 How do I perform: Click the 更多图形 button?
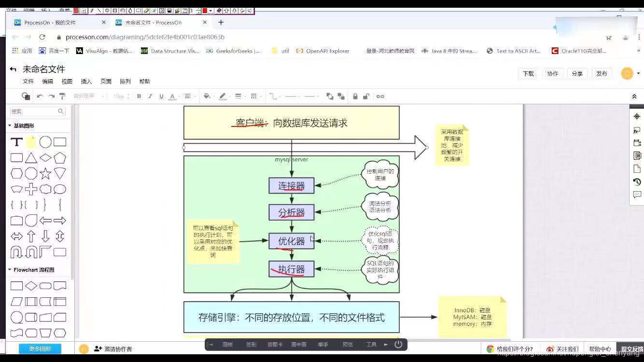click(40, 348)
